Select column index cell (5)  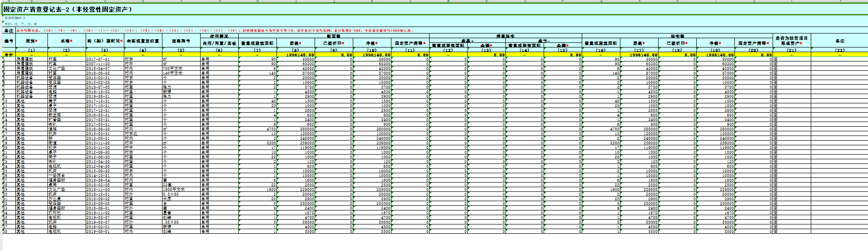(181, 50)
